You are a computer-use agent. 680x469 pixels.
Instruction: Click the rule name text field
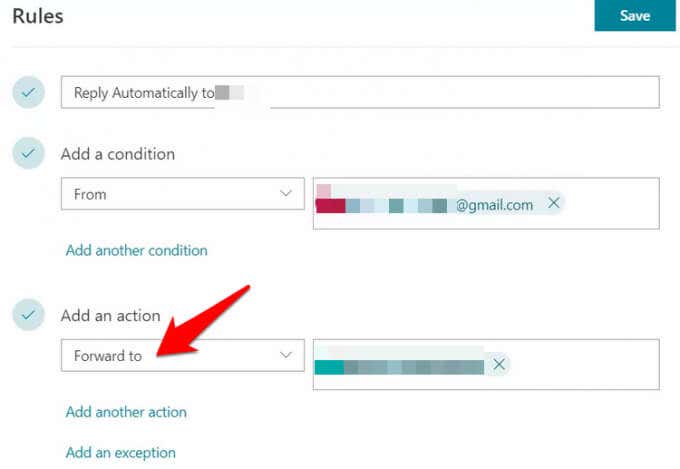point(450,93)
